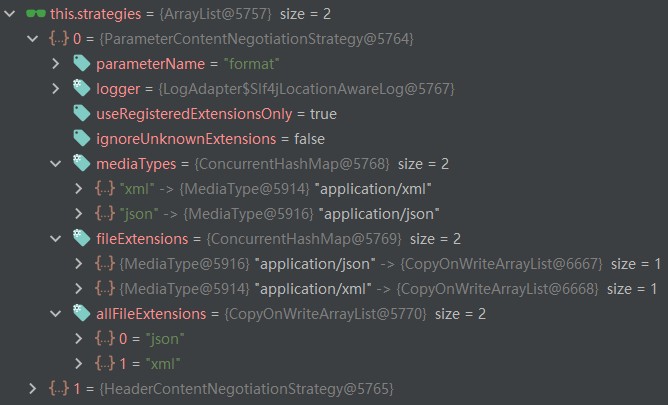
Task: Expand the "json" -> application/json map entry
Action: 81,213
